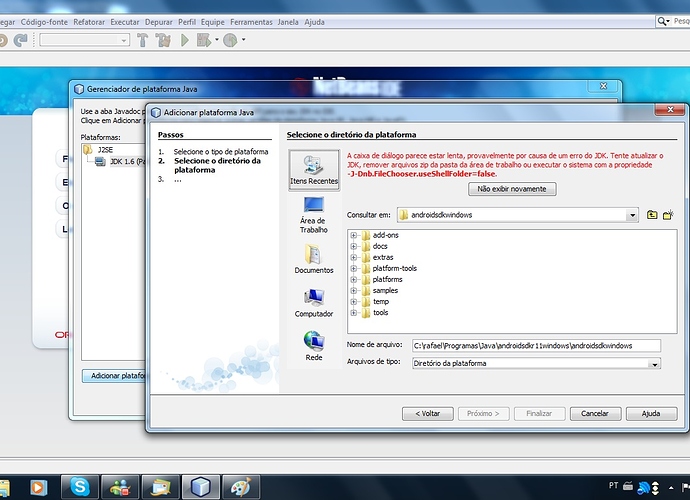Click the Clean and Build icon
The height and width of the screenshot is (500, 690).
click(x=163, y=40)
